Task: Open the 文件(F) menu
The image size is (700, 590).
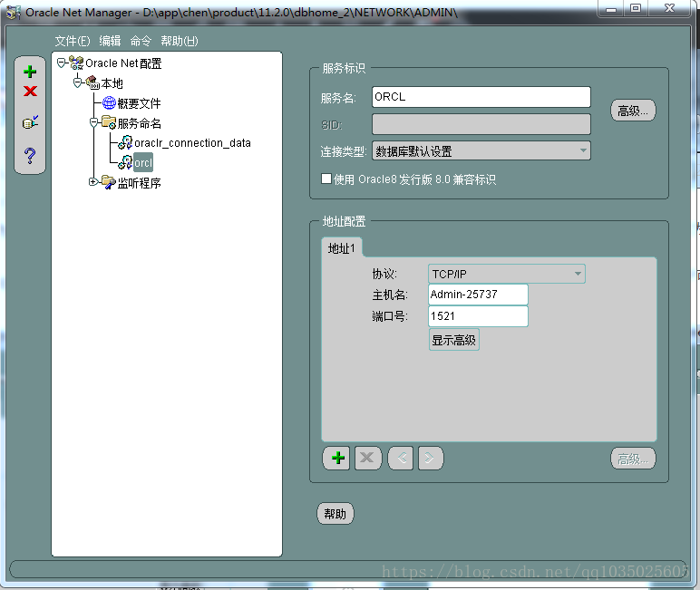Action: pyautogui.click(x=73, y=41)
